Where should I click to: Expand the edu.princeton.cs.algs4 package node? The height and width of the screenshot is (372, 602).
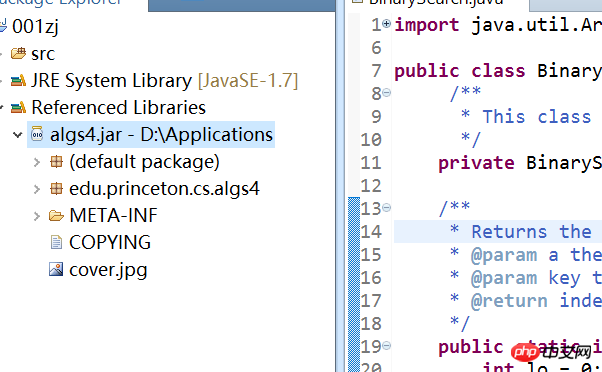pyautogui.click(x=37, y=189)
